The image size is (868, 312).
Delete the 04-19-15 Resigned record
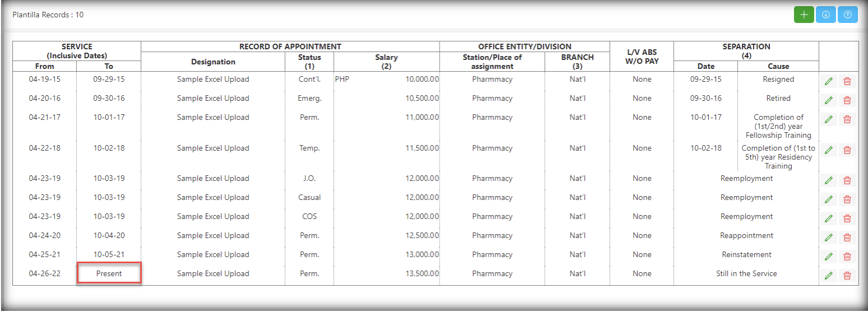point(847,82)
